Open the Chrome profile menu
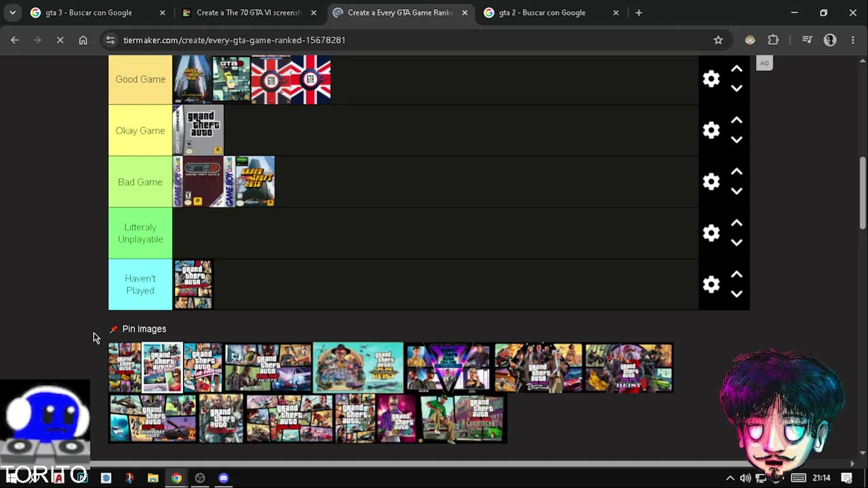The height and width of the screenshot is (488, 868). pos(830,40)
